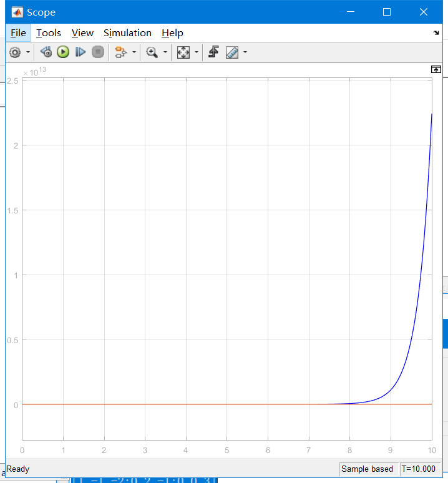Select the Zoom magnifier tool
The image size is (448, 483).
[x=152, y=52]
